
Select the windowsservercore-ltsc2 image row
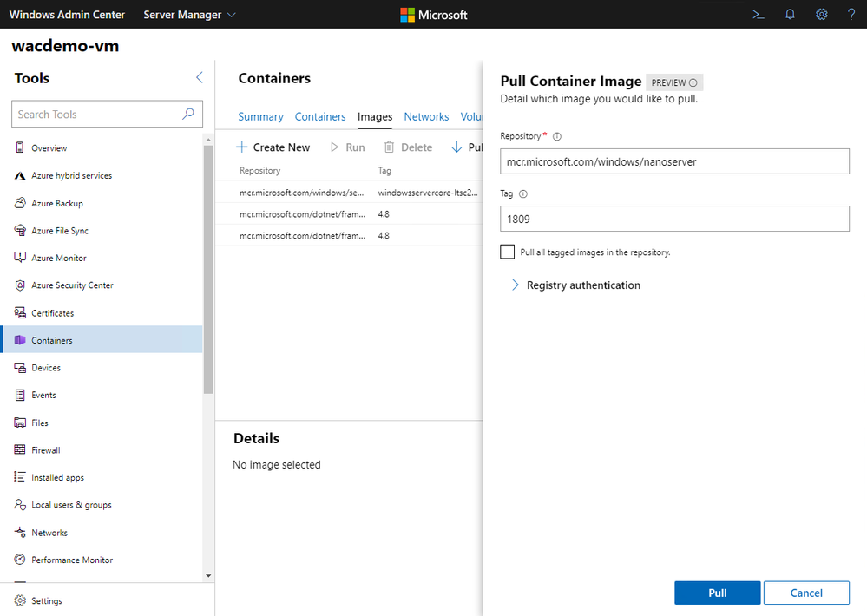349,193
